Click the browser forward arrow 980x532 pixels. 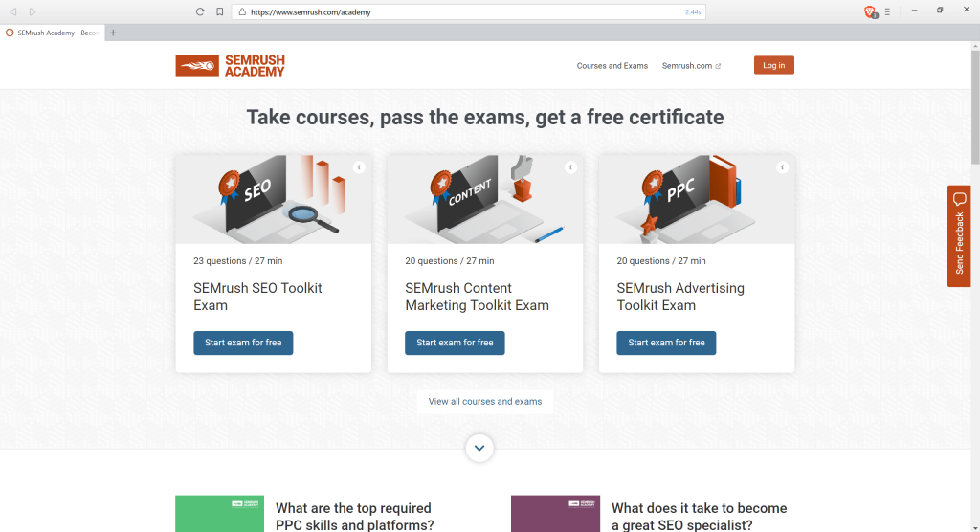click(33, 11)
